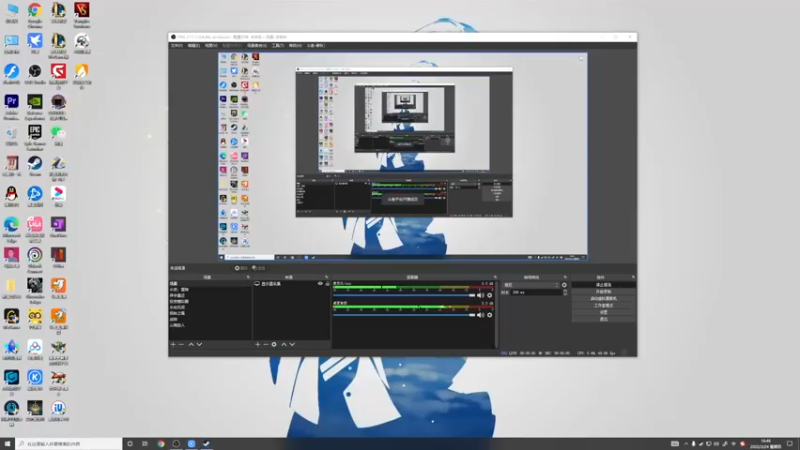Open the scene transition type dropdown

(531, 285)
